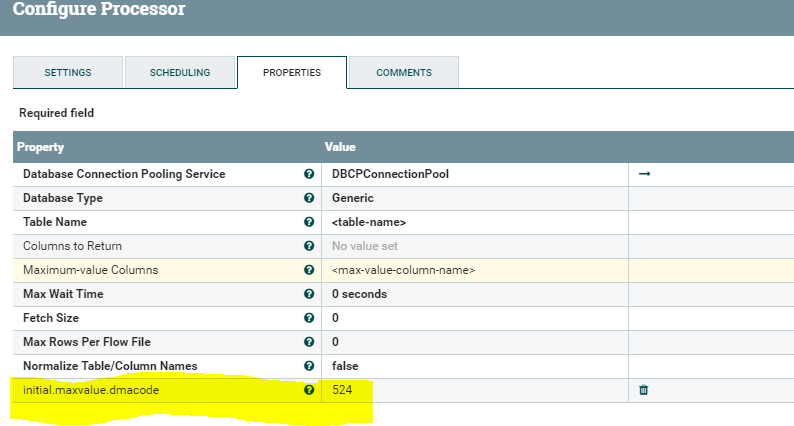Click help icon next to Database Type
This screenshot has width=794, height=426.
[x=309, y=198]
